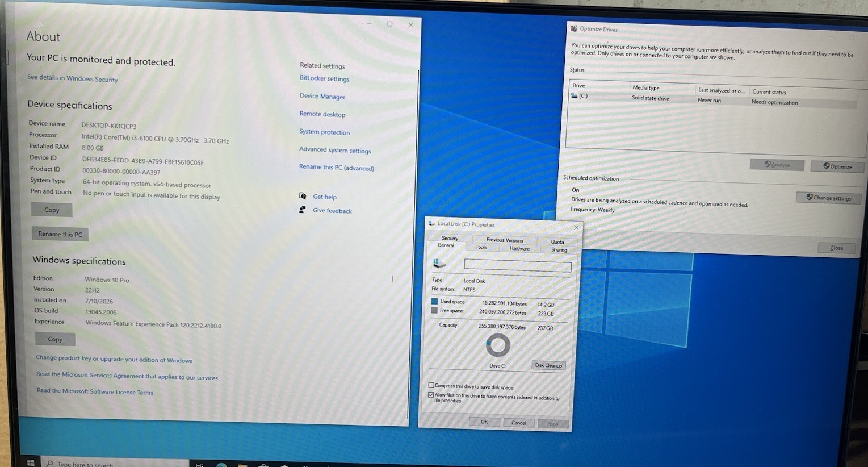Click the Solid state drive cell

651,98
